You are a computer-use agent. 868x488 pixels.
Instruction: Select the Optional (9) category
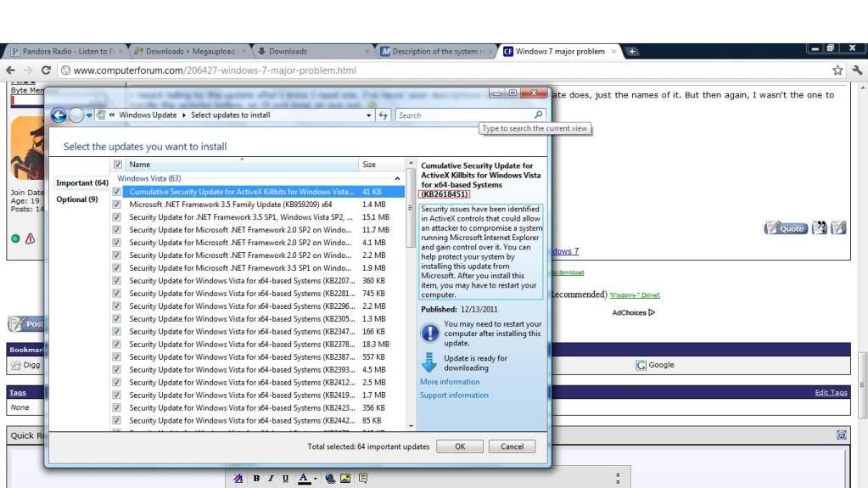point(77,199)
